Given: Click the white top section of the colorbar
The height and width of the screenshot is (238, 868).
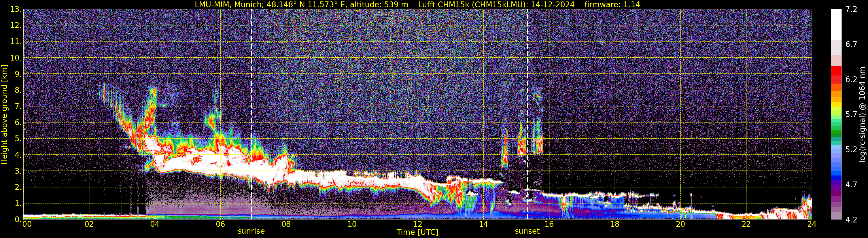Looking at the screenshot, I should 836,24.
